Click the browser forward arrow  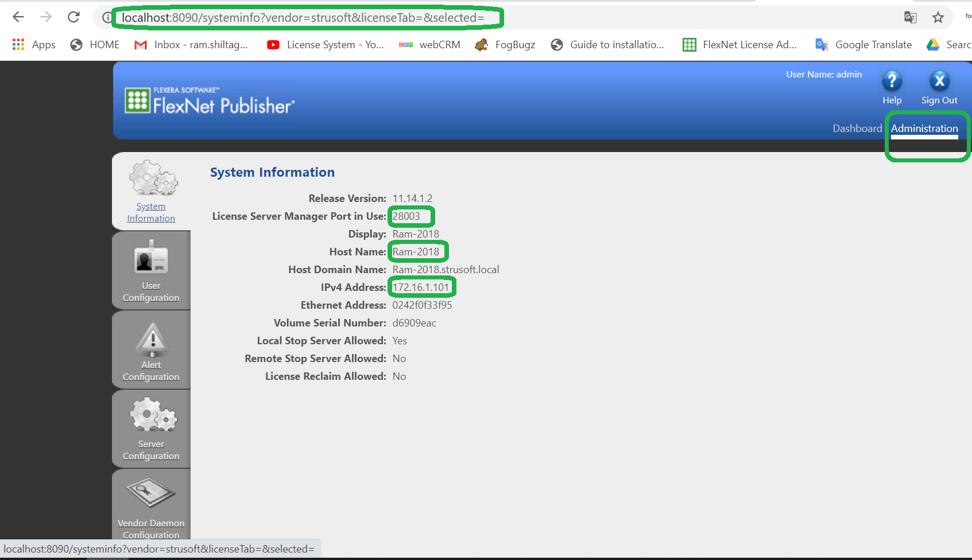[x=46, y=17]
